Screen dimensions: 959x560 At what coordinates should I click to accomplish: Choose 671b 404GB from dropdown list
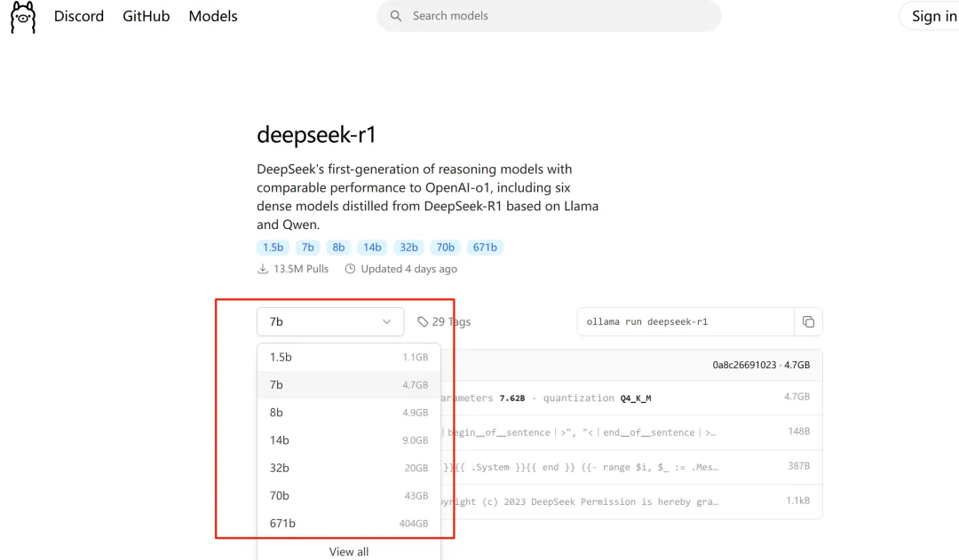coord(349,524)
